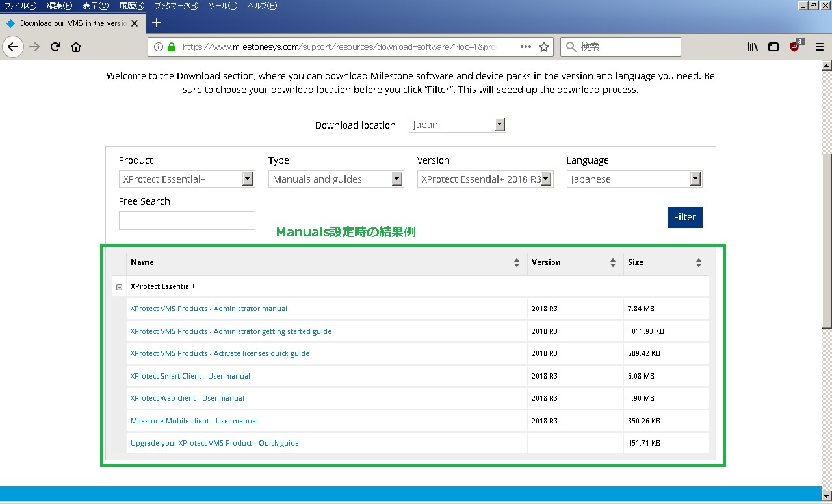Click the page scrollbar thumb

click(x=827, y=240)
